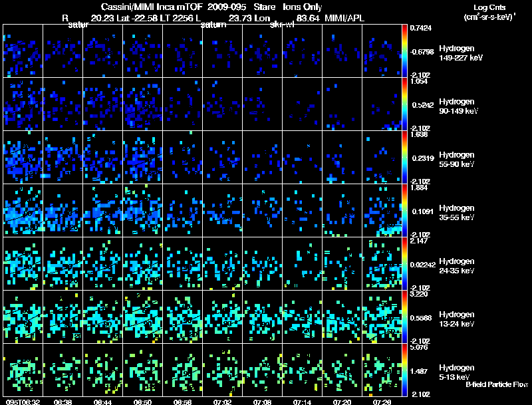Click the 07:26 time axis label

pos(382,402)
